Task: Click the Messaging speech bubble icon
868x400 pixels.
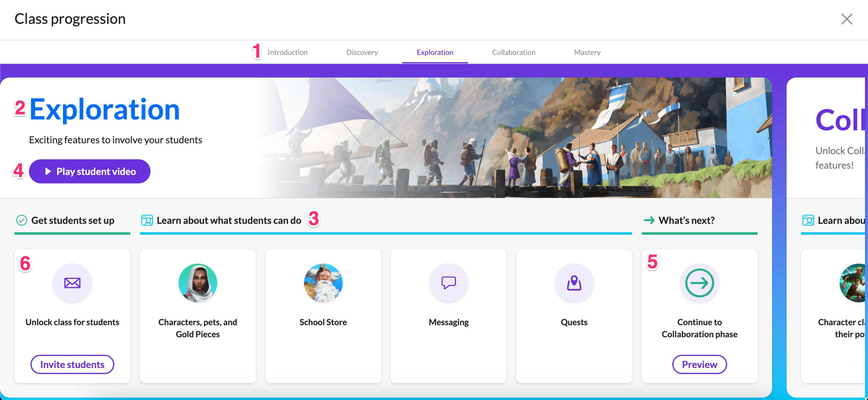Action: point(448,283)
